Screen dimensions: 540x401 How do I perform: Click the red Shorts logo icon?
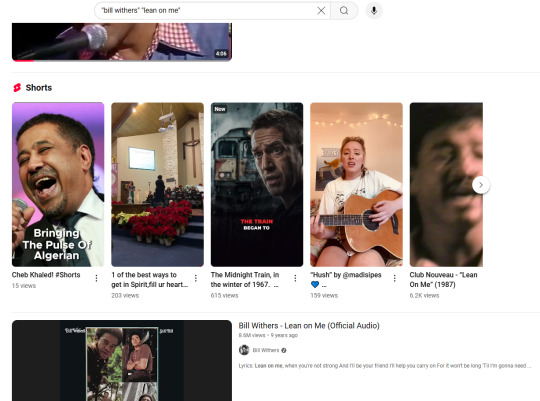(x=17, y=88)
